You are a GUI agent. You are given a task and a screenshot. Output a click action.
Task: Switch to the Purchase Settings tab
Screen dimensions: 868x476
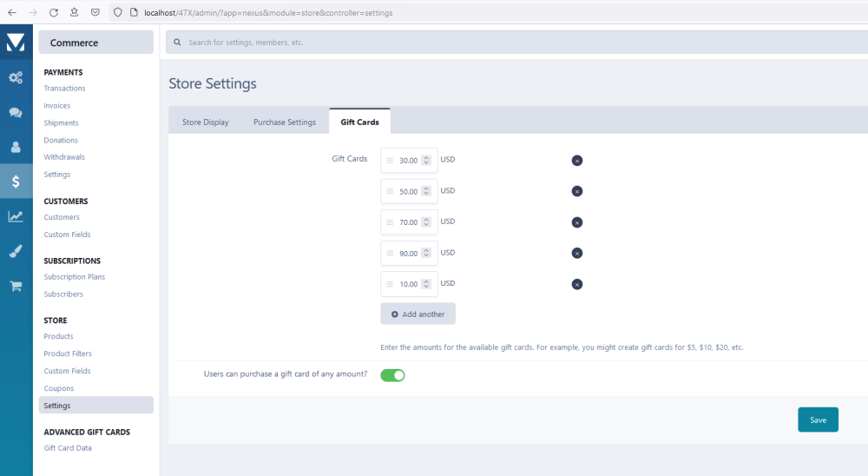tap(285, 122)
